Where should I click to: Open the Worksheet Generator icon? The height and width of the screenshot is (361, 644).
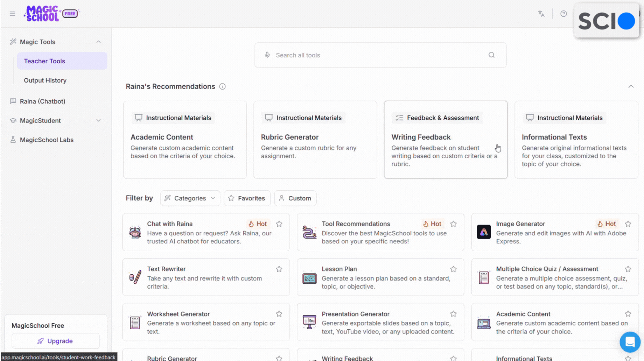point(135,323)
